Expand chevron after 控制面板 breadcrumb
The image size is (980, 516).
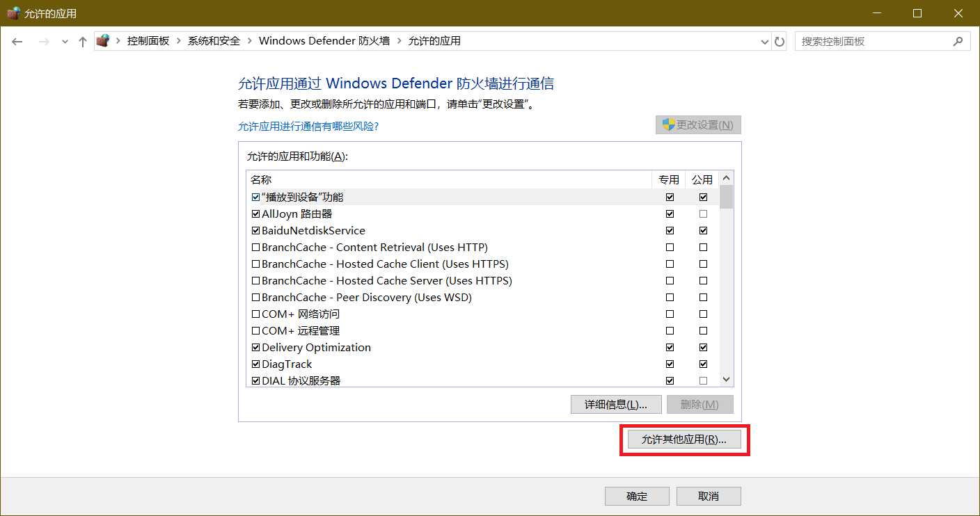179,41
